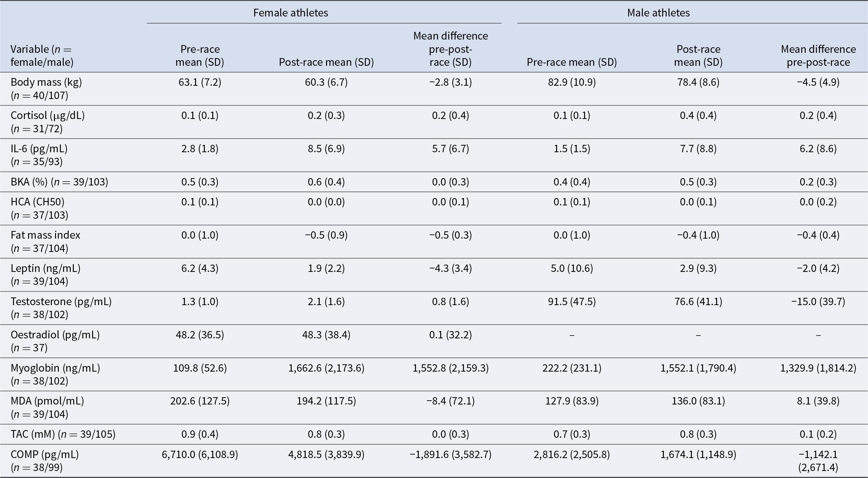
Task: Click the Variable (n = female/male) header
Action: tap(42, 56)
